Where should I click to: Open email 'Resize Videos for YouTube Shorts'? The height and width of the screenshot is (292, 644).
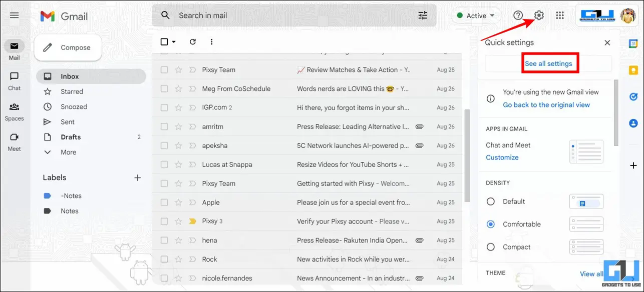[x=354, y=164]
